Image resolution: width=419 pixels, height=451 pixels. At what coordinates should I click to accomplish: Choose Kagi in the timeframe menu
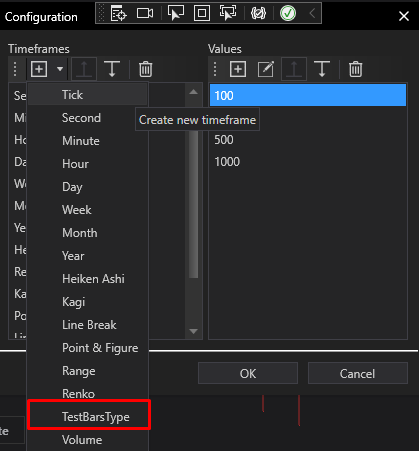(87, 302)
